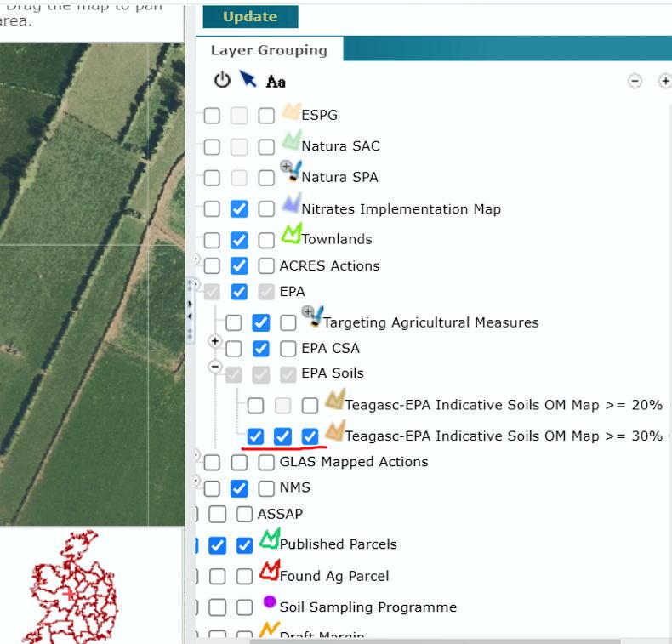Switch to the Layer Grouping tab
This screenshot has width=672, height=644.
(269, 50)
